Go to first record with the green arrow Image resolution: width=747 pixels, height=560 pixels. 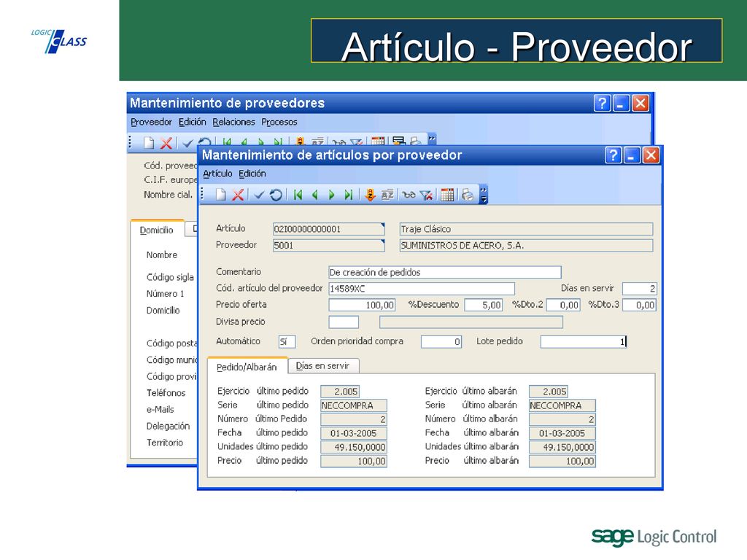point(298,194)
